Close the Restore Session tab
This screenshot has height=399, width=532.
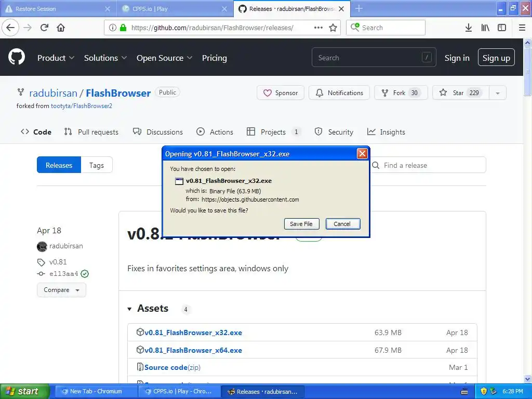(x=108, y=9)
